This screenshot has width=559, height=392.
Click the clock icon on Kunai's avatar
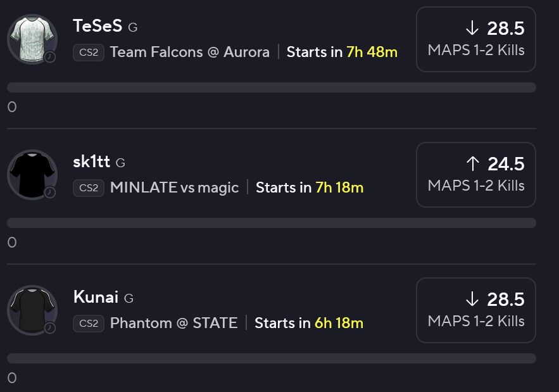coord(50,328)
